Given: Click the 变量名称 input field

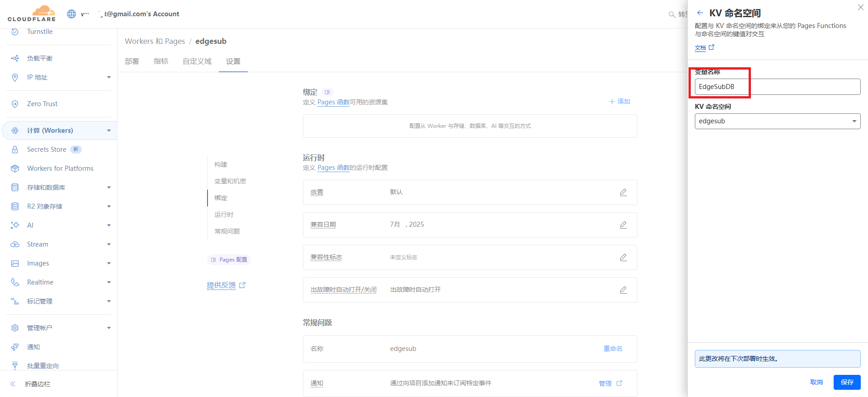Looking at the screenshot, I should [777, 87].
